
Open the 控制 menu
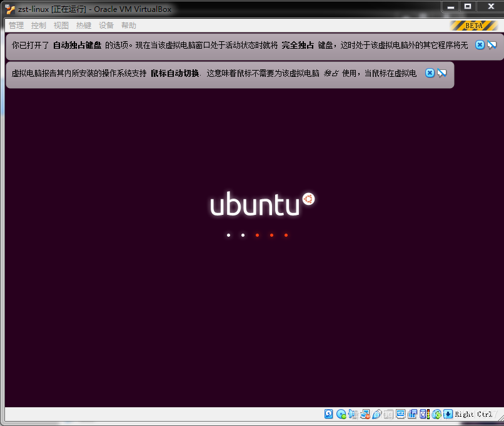(x=39, y=26)
